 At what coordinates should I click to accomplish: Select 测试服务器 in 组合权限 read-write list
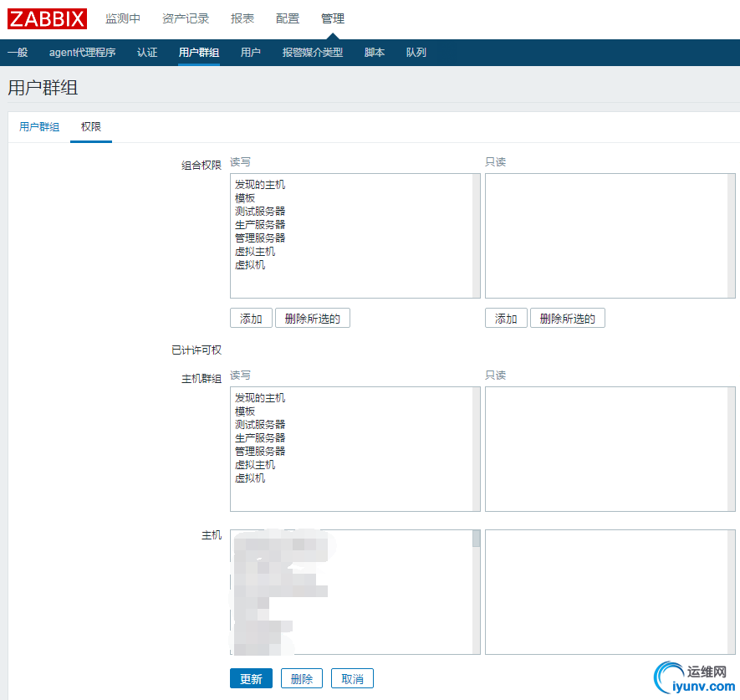(x=260, y=212)
